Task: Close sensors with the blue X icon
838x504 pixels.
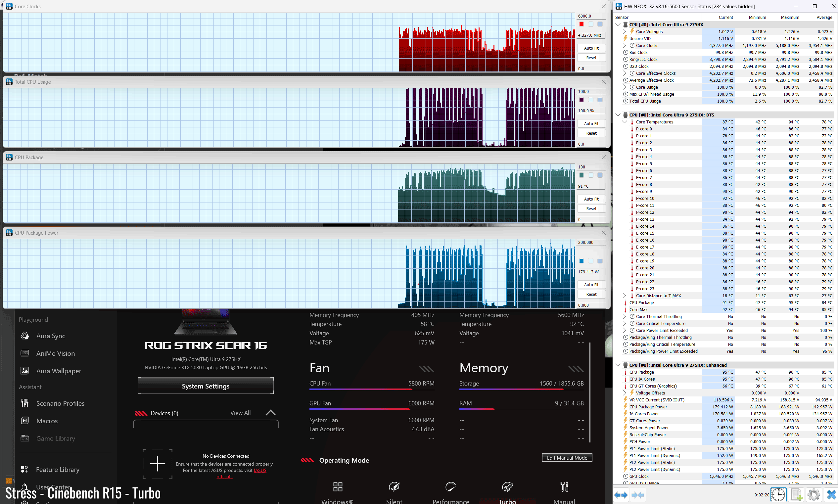Action: [831, 494]
